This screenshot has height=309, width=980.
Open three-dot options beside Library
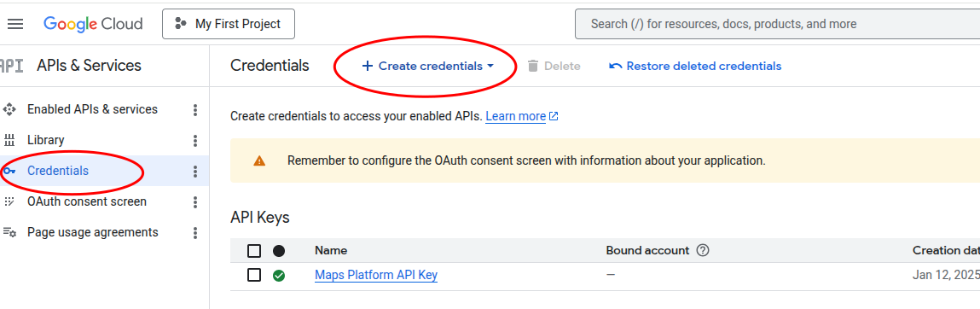point(195,141)
